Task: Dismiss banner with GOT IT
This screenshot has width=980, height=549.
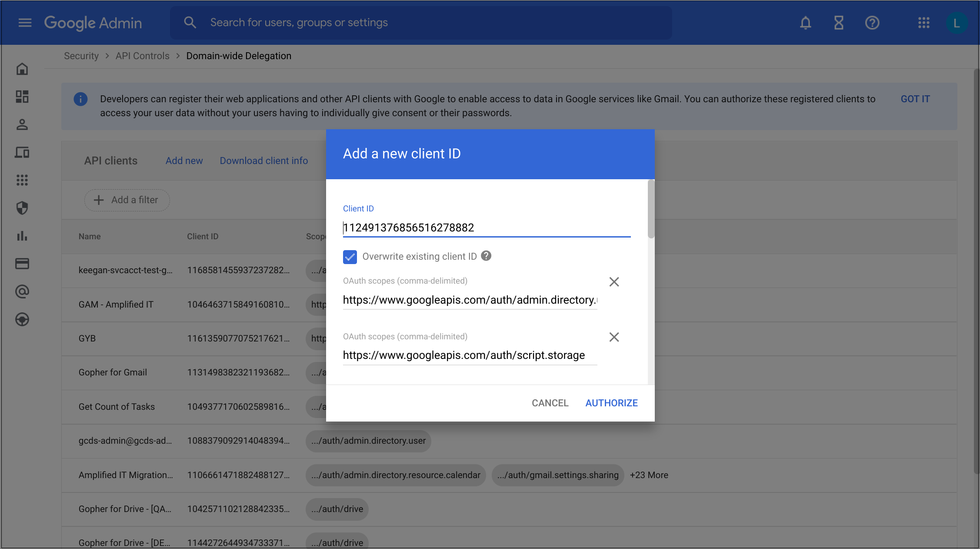Action: [x=915, y=99]
